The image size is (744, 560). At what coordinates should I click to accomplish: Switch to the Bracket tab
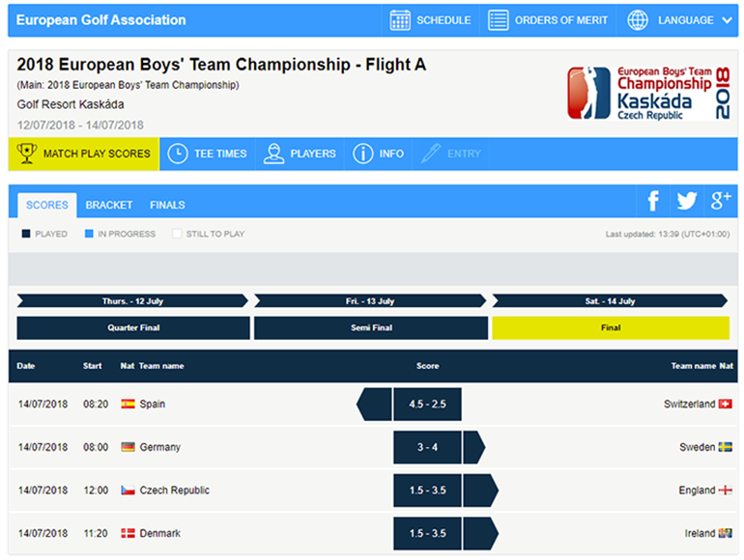[x=108, y=205]
